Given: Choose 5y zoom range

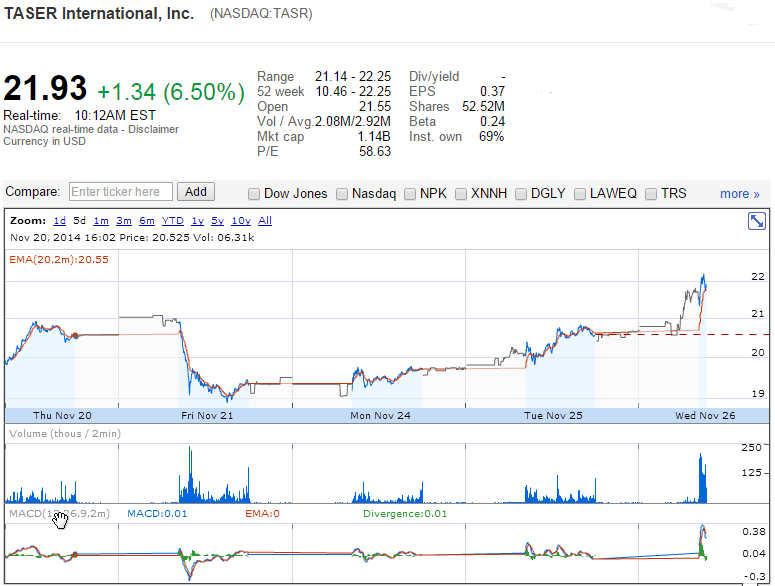Looking at the screenshot, I should (217, 220).
